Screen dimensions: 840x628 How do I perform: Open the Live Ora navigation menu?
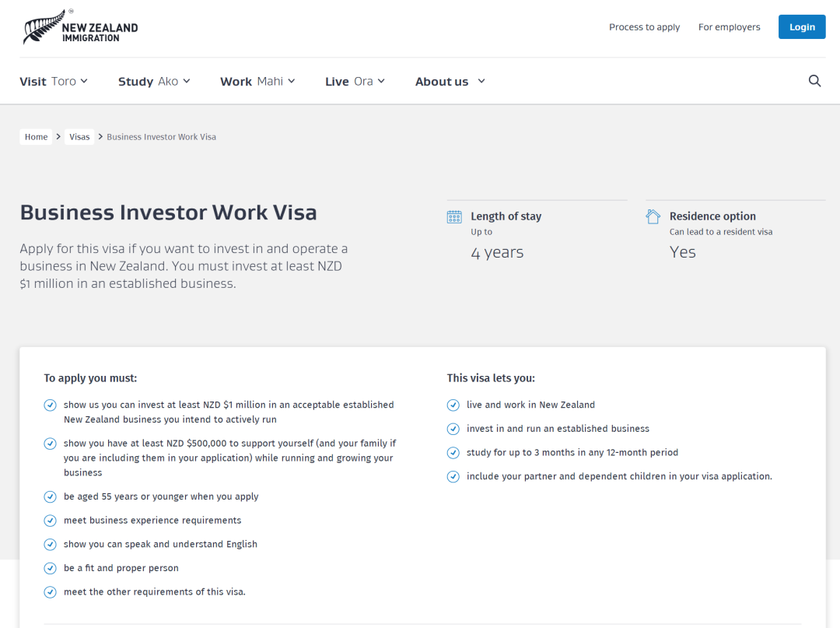click(x=355, y=81)
